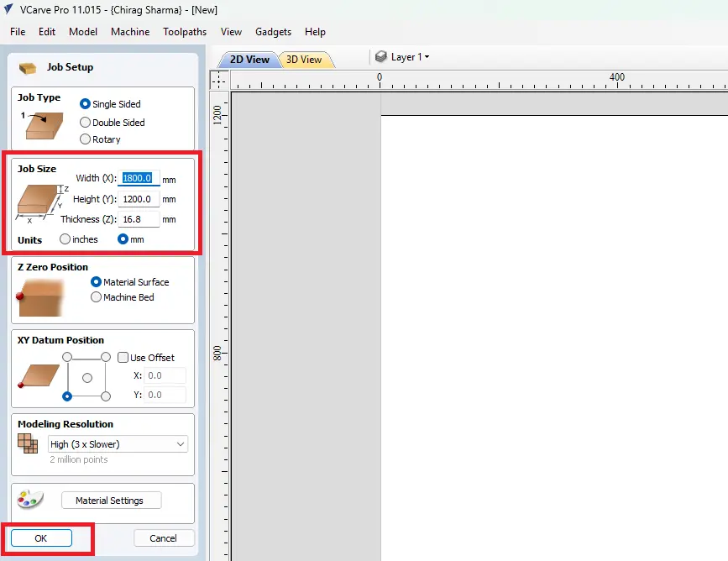Screen dimensions: 728x561
Task: Open Material Settings
Action: pyautogui.click(x=111, y=501)
